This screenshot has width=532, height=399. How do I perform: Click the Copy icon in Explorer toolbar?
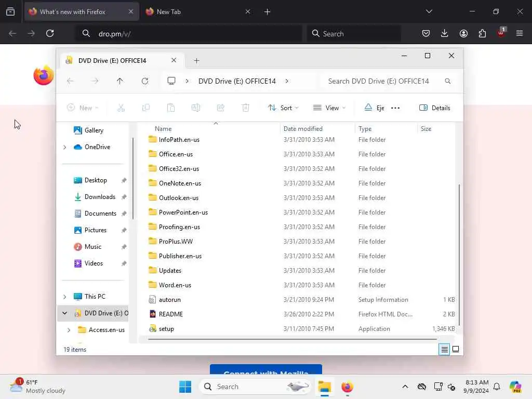[146, 108]
